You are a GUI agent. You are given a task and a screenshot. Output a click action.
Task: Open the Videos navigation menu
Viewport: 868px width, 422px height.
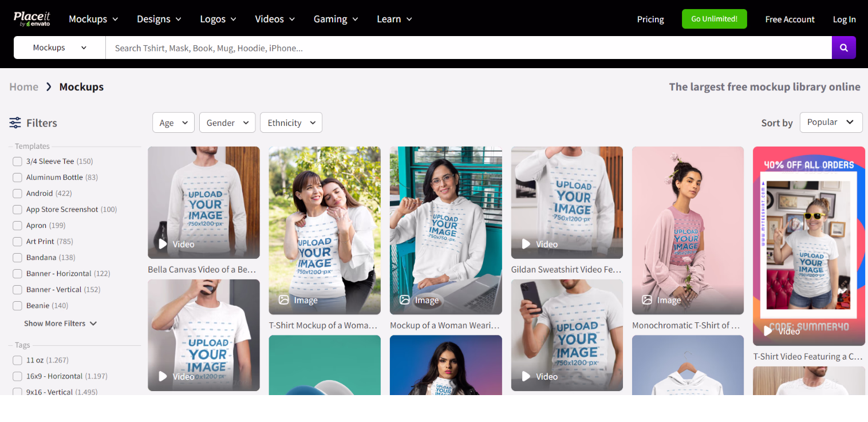(275, 19)
